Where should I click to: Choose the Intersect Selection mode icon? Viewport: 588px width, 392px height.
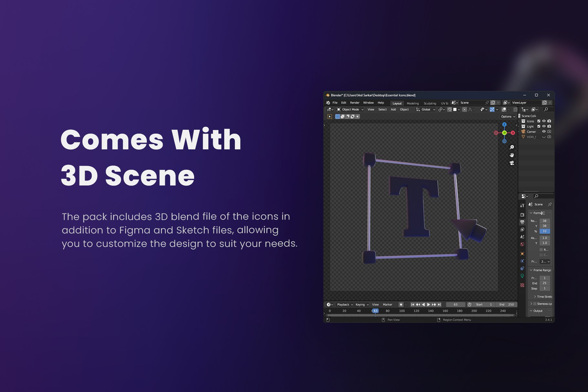[357, 117]
